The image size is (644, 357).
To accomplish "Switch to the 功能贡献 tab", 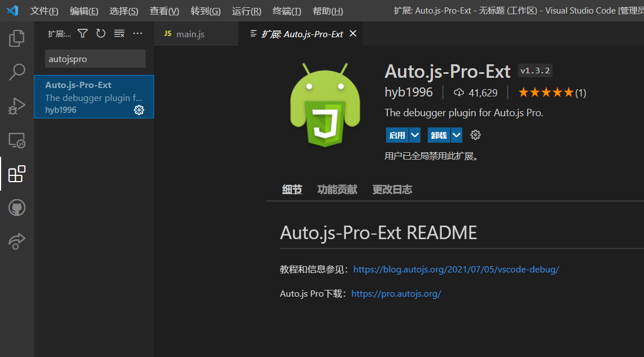I will pyautogui.click(x=337, y=189).
